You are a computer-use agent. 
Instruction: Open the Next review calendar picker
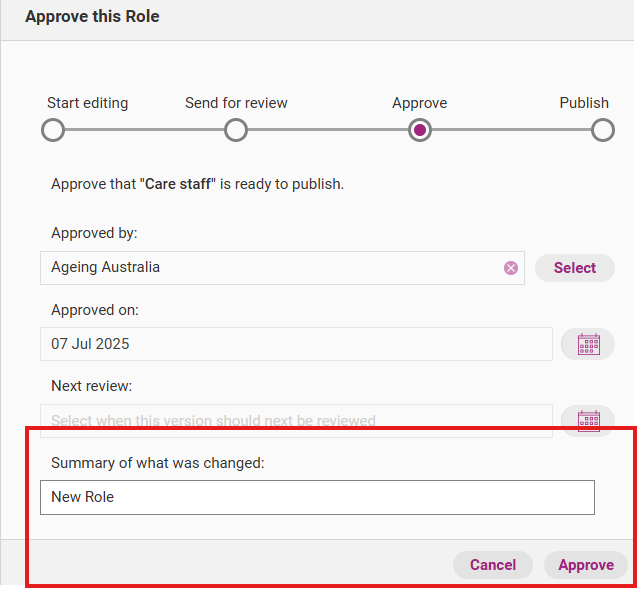(587, 420)
